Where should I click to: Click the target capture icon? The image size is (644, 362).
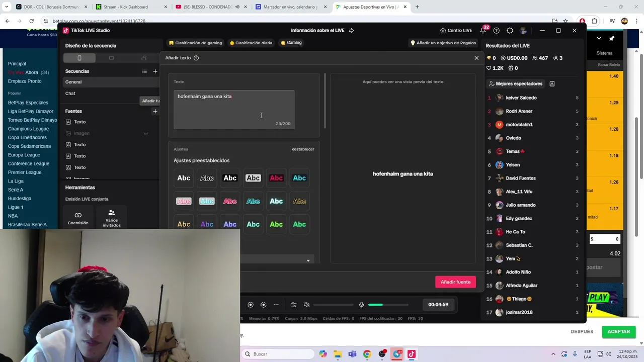(263, 305)
